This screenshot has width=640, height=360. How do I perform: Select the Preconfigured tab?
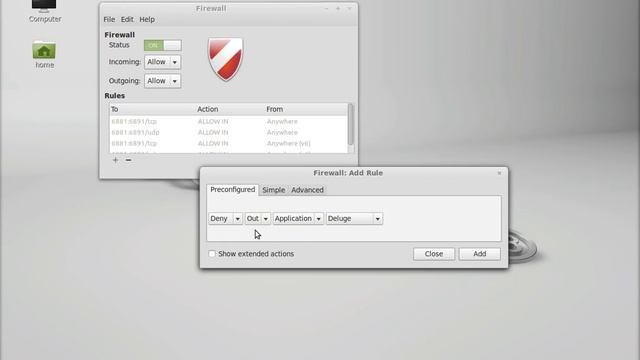tap(233, 190)
